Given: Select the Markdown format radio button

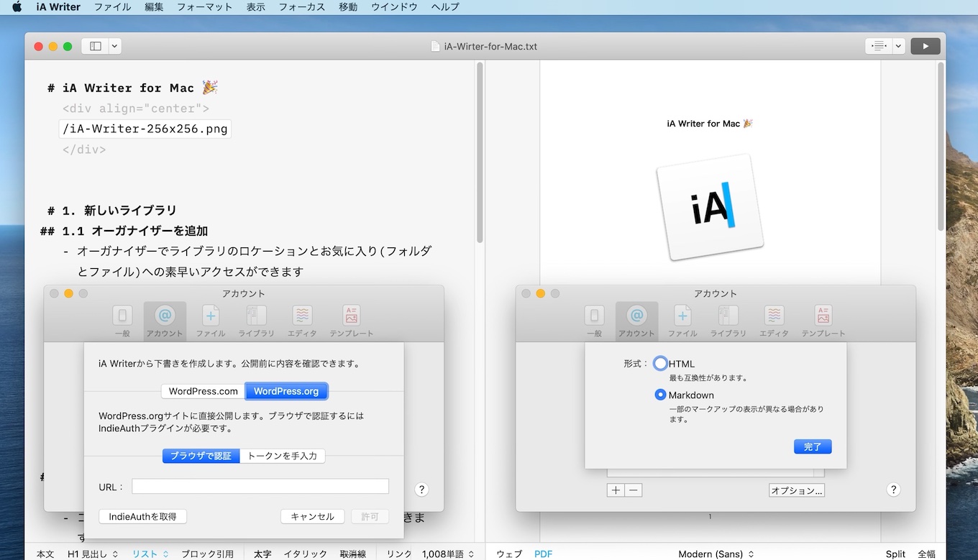Looking at the screenshot, I should click(x=660, y=394).
